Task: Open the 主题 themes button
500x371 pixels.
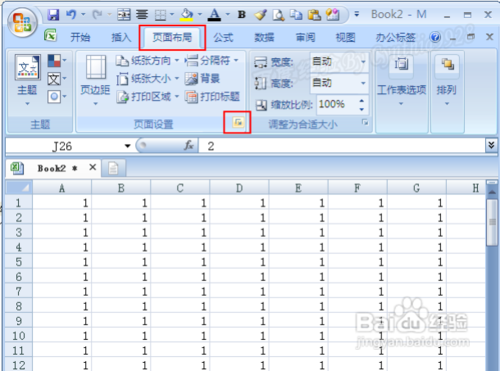Action: pyautogui.click(x=27, y=80)
